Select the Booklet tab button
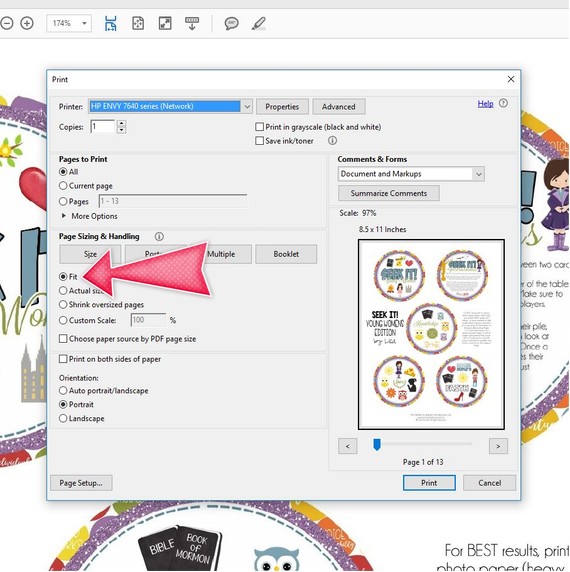 [286, 254]
